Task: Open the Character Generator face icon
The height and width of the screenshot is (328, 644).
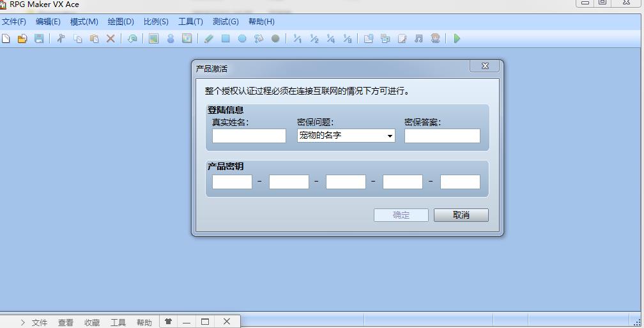Action: click(435, 38)
